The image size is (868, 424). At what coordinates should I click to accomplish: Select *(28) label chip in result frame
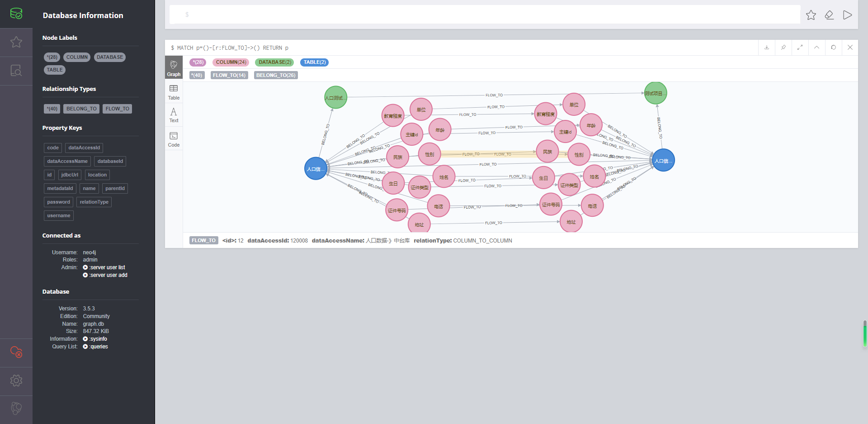(198, 62)
